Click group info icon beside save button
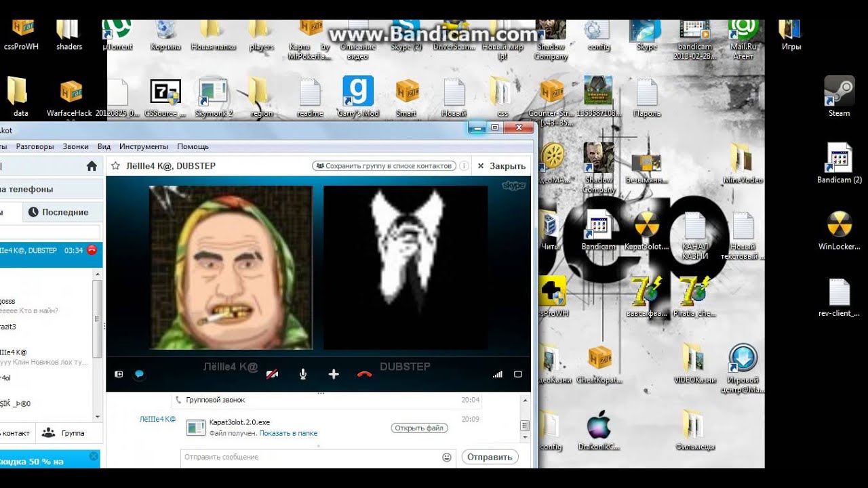This screenshot has height=488, width=868. pyautogui.click(x=465, y=165)
